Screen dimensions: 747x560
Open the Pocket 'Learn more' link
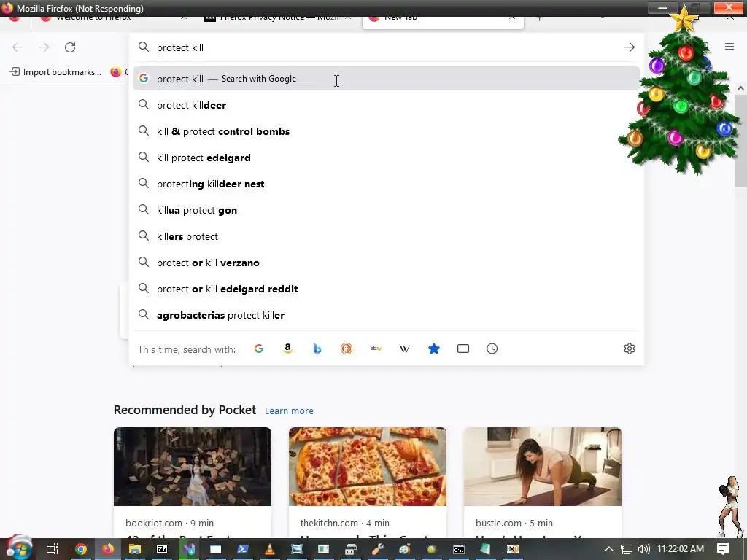tap(289, 411)
